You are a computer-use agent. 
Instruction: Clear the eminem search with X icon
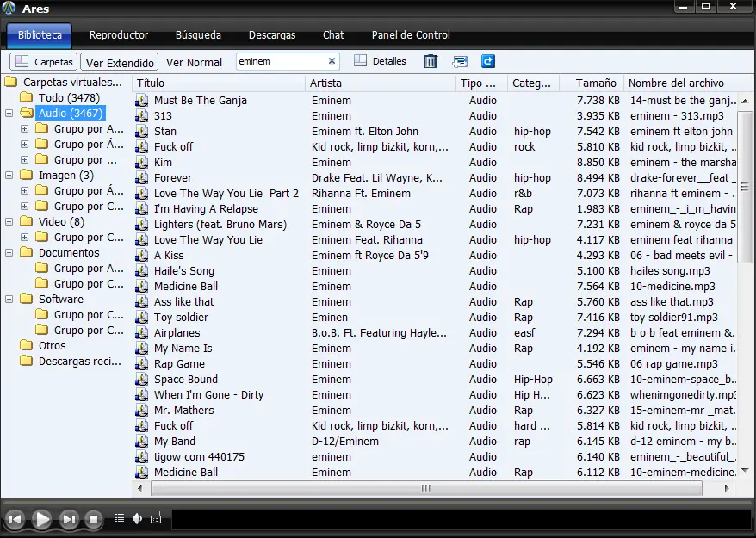click(x=332, y=61)
